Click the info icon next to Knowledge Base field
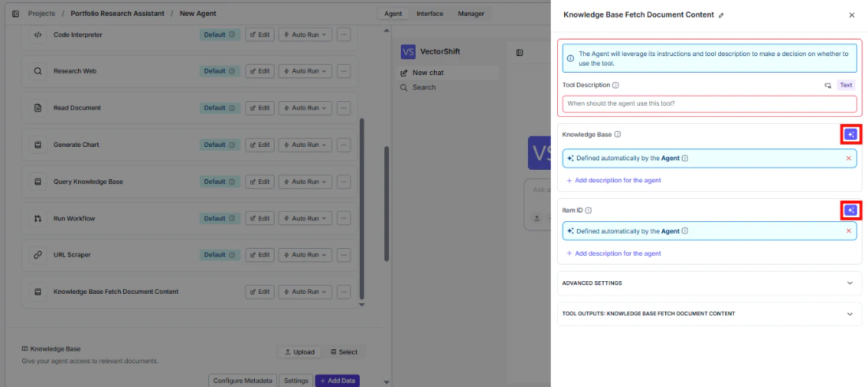This screenshot has width=868, height=387. click(x=617, y=134)
